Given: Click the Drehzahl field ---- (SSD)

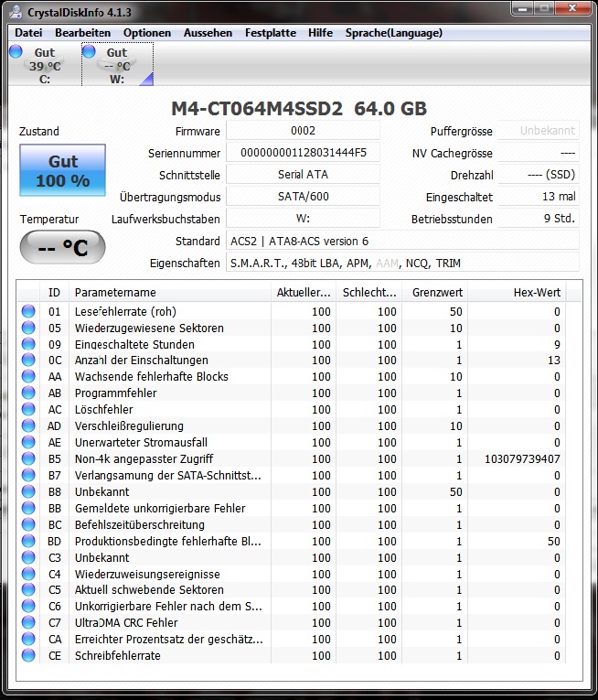Looking at the screenshot, I should 539,175.
